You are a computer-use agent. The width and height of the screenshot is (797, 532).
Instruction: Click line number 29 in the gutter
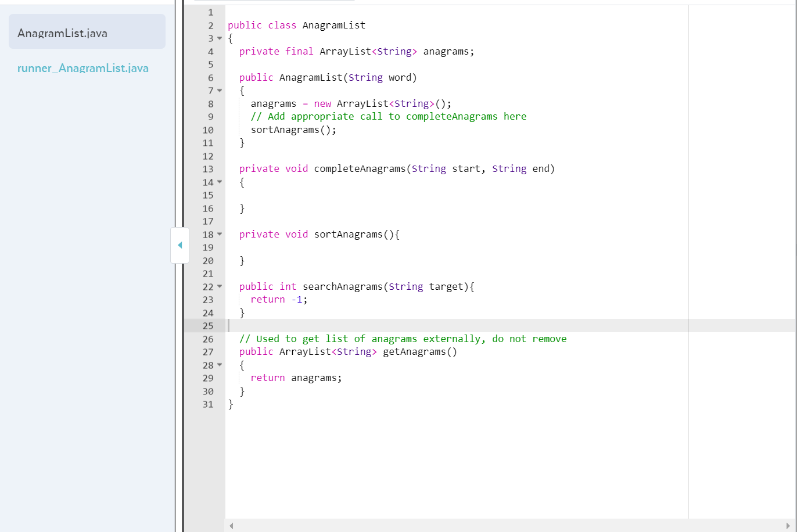pos(208,378)
